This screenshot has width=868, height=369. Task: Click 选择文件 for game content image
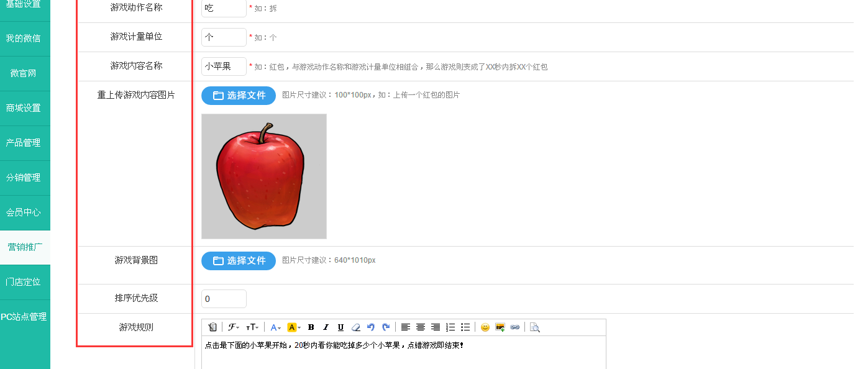(239, 96)
